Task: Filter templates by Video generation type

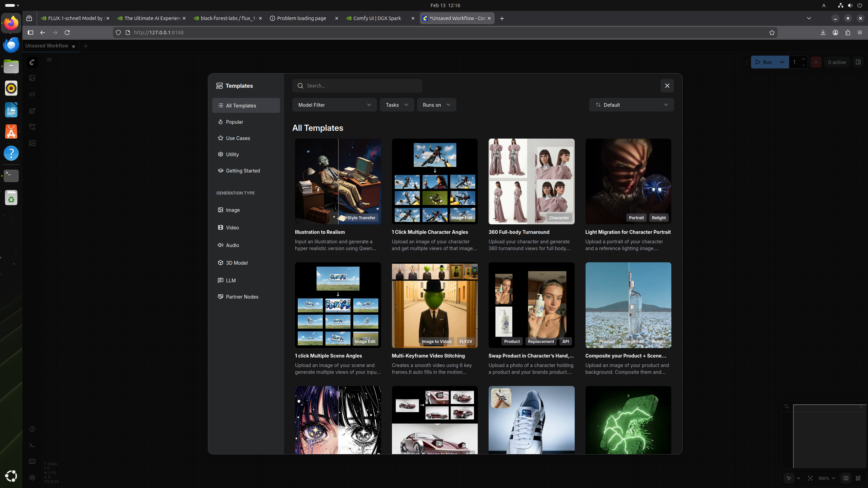Action: (232, 228)
